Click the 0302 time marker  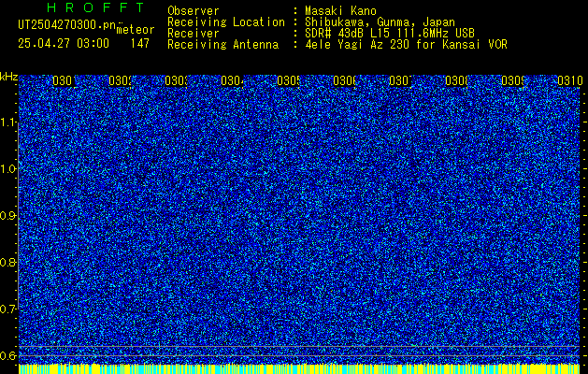click(x=119, y=80)
